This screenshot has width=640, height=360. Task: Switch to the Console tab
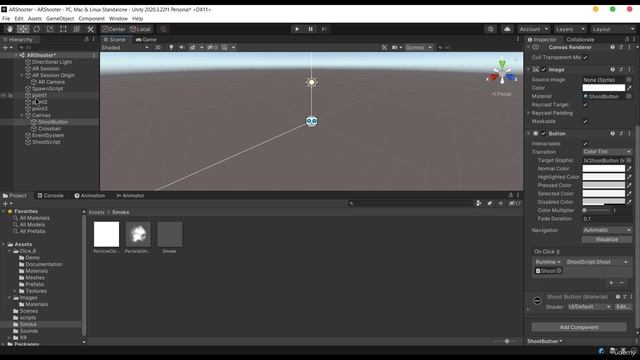[51, 196]
